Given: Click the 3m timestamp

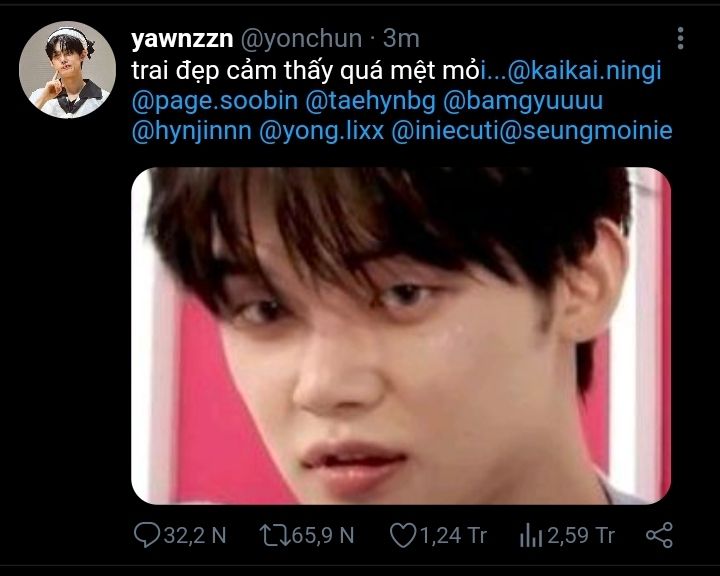Looking at the screenshot, I should pyautogui.click(x=401, y=39).
